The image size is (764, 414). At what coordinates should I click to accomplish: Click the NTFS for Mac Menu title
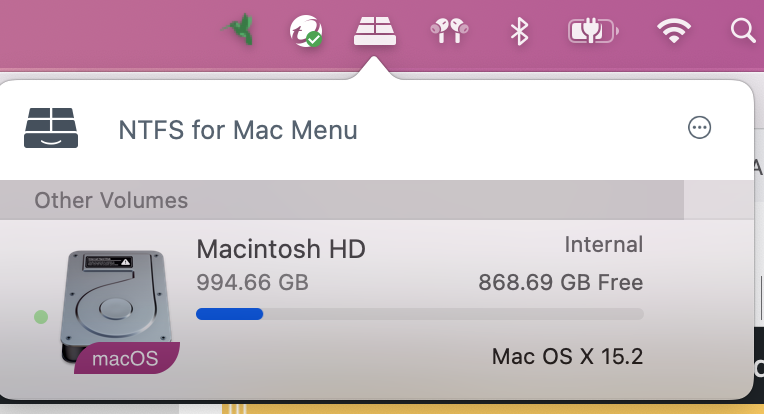pos(238,130)
